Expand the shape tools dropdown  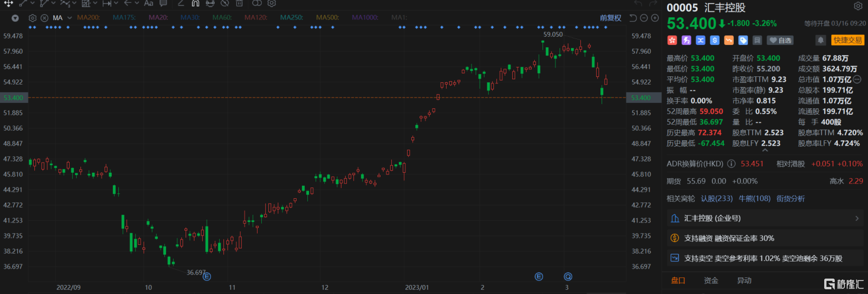[x=95, y=4]
